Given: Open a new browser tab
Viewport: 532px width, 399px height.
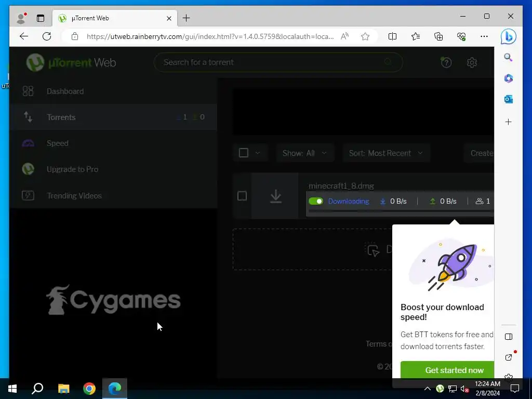Looking at the screenshot, I should tap(187, 18).
